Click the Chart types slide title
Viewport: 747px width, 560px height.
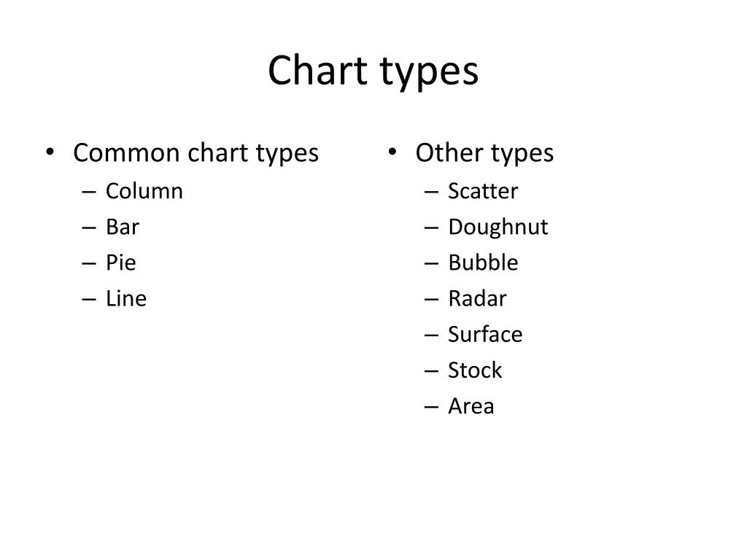tap(373, 71)
